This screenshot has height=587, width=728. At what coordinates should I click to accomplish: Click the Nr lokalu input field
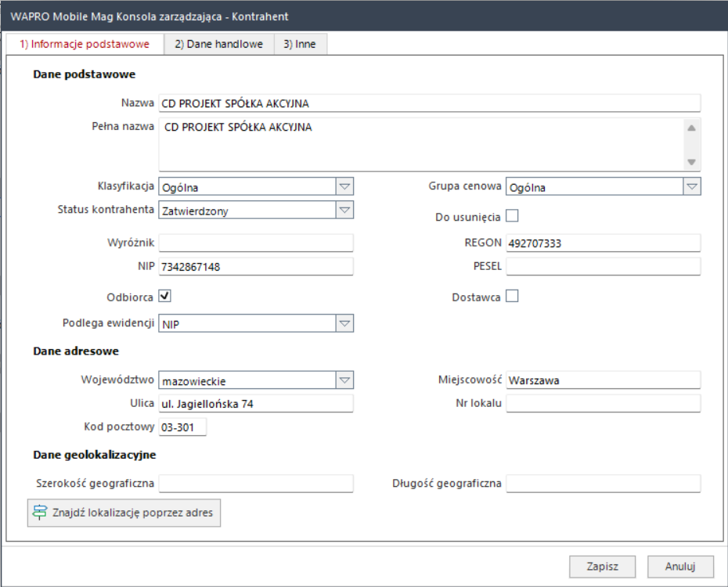click(x=603, y=403)
